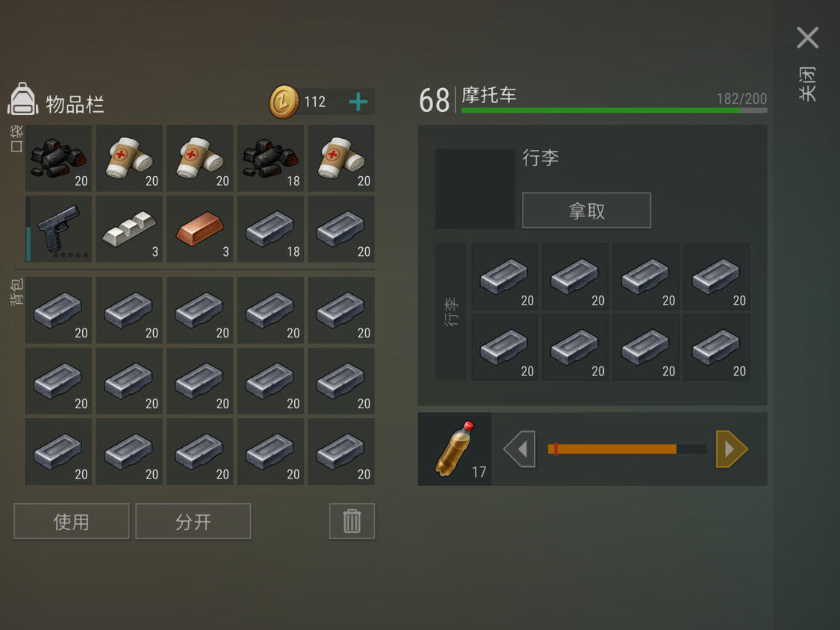The height and width of the screenshot is (630, 840).
Task: Tap the gold coin icon
Action: pyautogui.click(x=284, y=102)
